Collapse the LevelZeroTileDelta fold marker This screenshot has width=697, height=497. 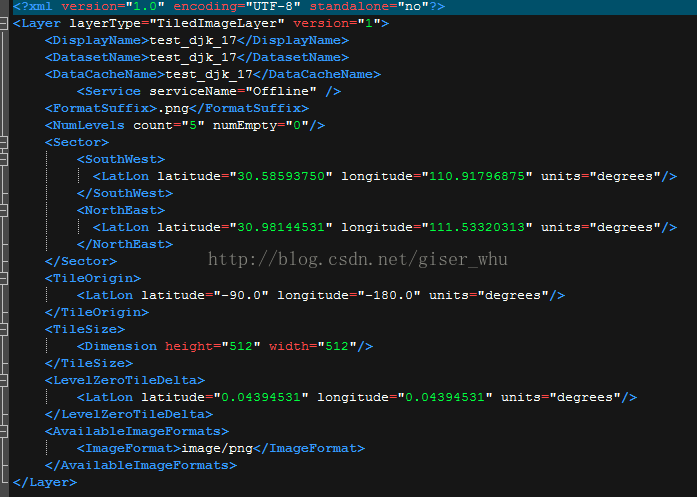click(3, 381)
